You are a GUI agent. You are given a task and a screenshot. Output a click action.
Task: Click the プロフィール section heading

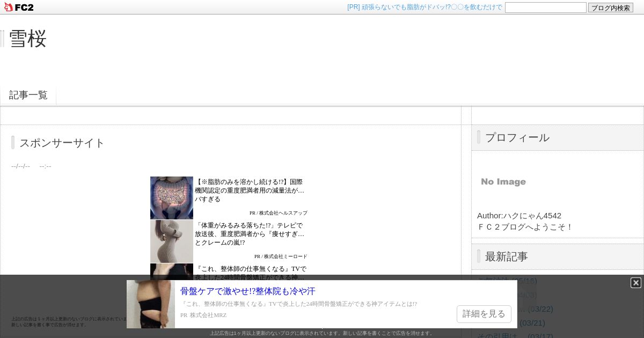(x=517, y=137)
